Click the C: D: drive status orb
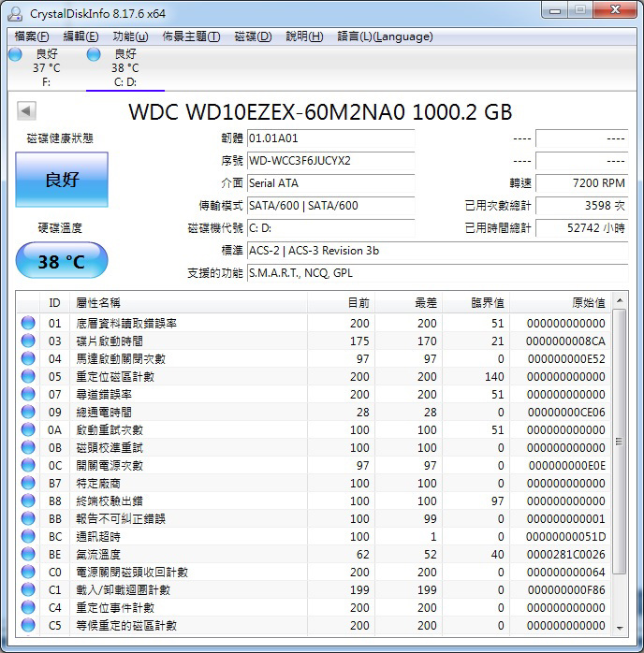Image resolution: width=644 pixels, height=653 pixels. point(94,54)
